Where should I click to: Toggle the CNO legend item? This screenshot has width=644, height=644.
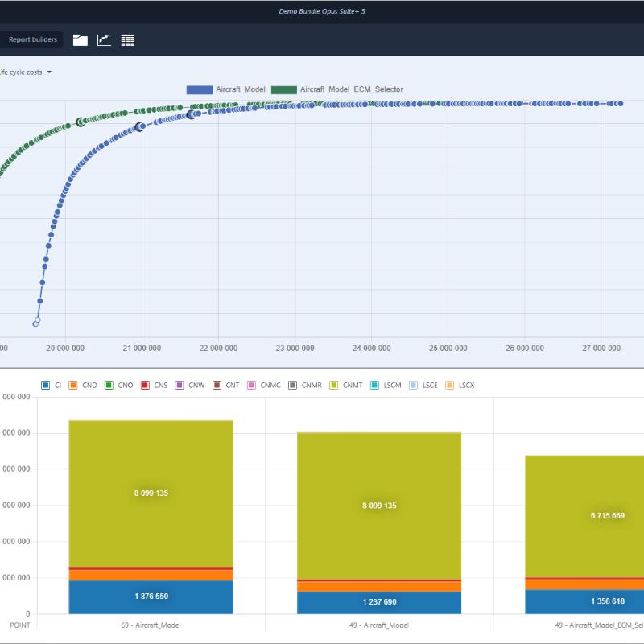[118, 386]
